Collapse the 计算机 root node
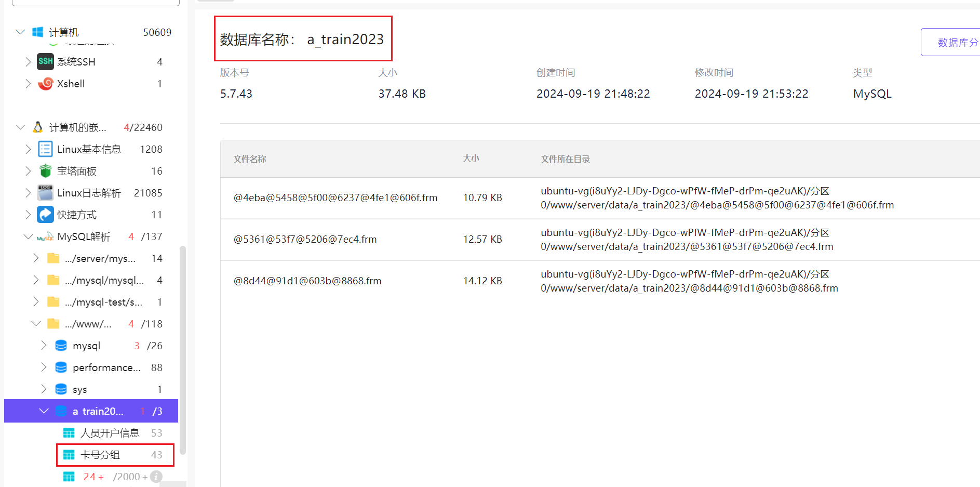The image size is (980, 487). click(x=20, y=32)
